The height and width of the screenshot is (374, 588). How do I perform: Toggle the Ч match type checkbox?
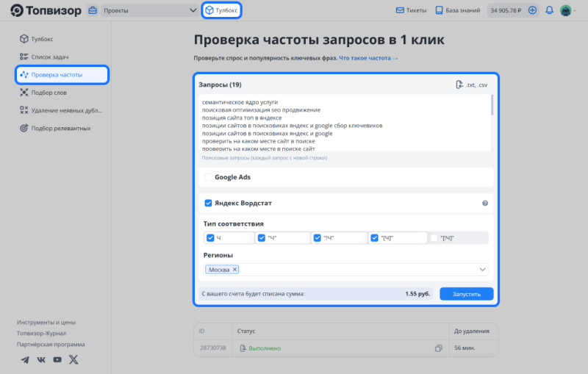pos(210,238)
